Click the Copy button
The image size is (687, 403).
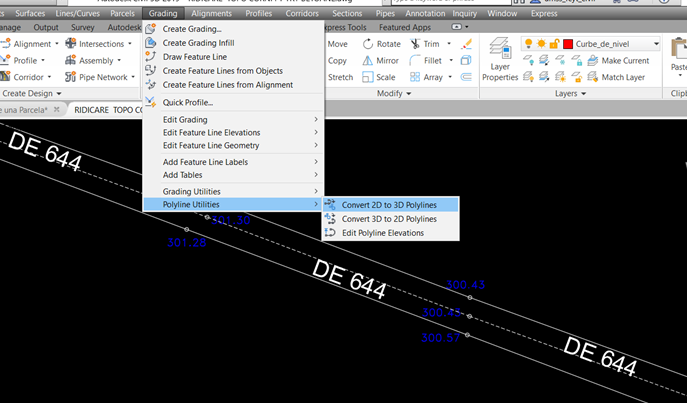[337, 60]
